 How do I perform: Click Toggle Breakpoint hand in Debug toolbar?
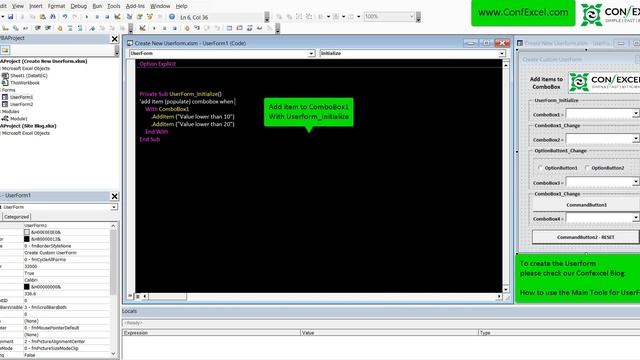(187, 28)
